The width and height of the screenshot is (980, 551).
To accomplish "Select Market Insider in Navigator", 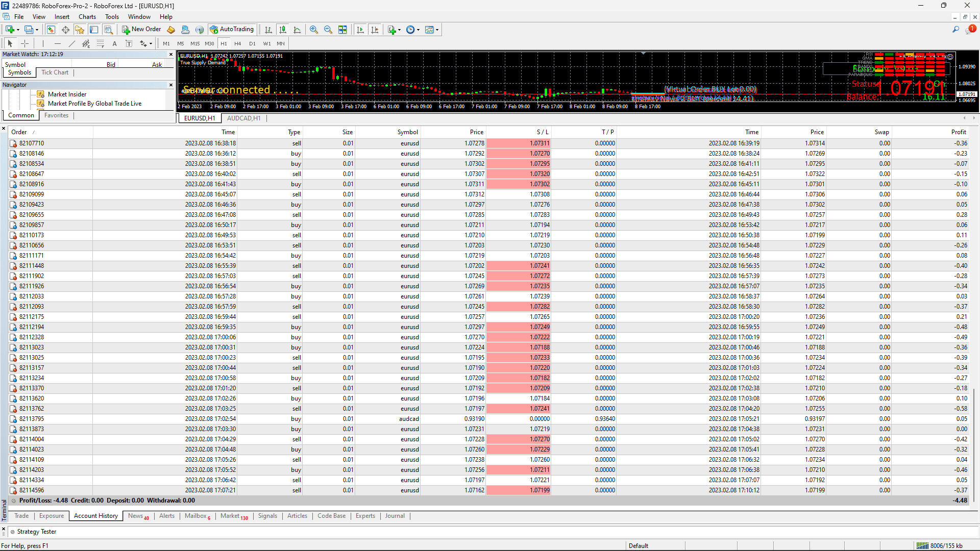I will [67, 94].
